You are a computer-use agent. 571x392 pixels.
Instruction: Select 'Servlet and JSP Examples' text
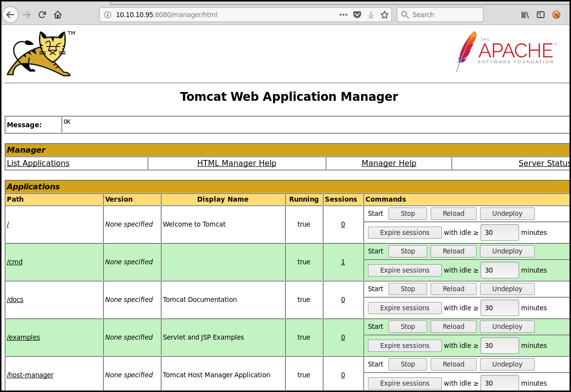click(x=203, y=337)
